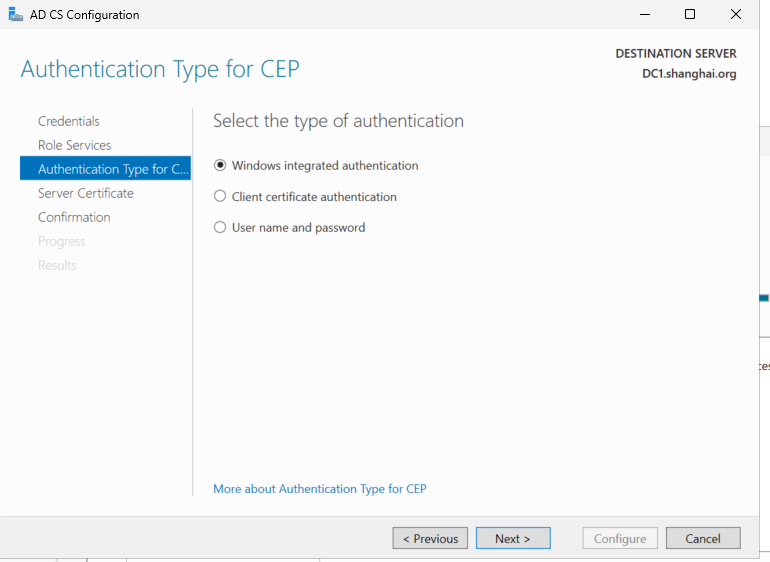Screen dimensions: 770x562
Task: Minimize the AD CS Configuration window
Action: coord(645,14)
